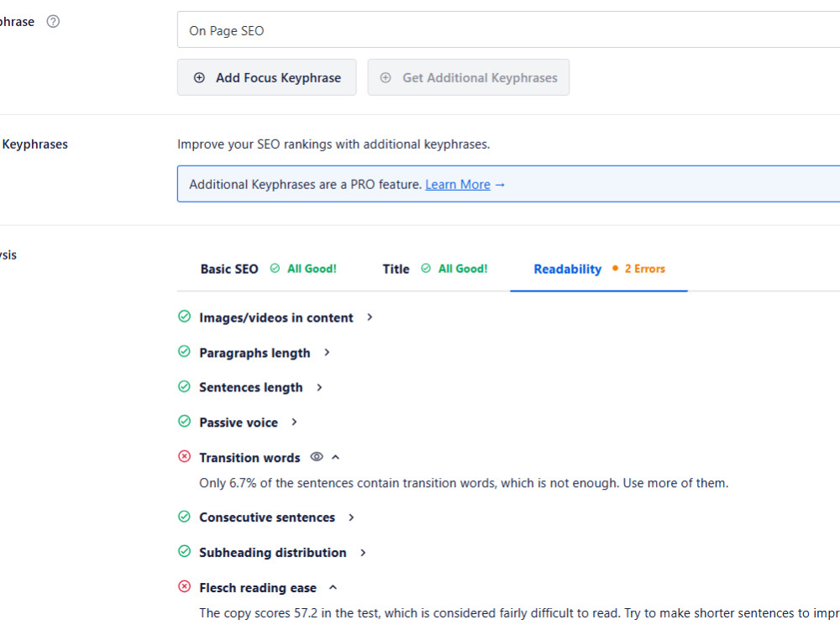Click the Consecutive sentences label
Viewport: 840px width, 630px height.
(267, 517)
